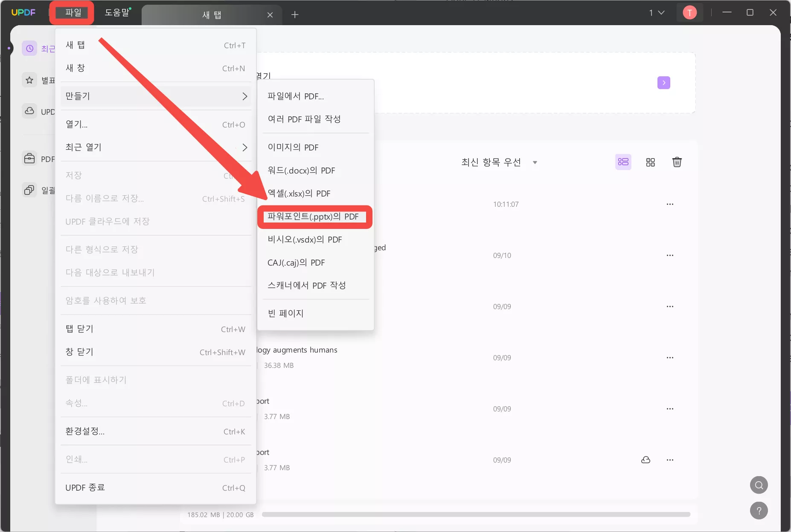The height and width of the screenshot is (532, 791).
Task: Click the user avatar T icon
Action: tap(689, 13)
